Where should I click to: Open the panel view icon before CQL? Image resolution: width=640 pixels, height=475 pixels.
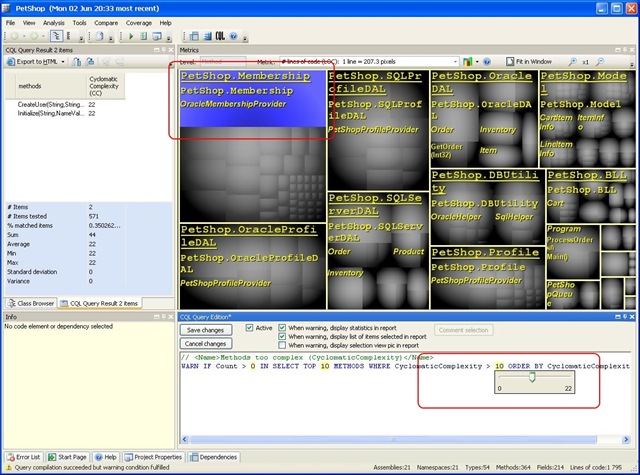pos(194,36)
